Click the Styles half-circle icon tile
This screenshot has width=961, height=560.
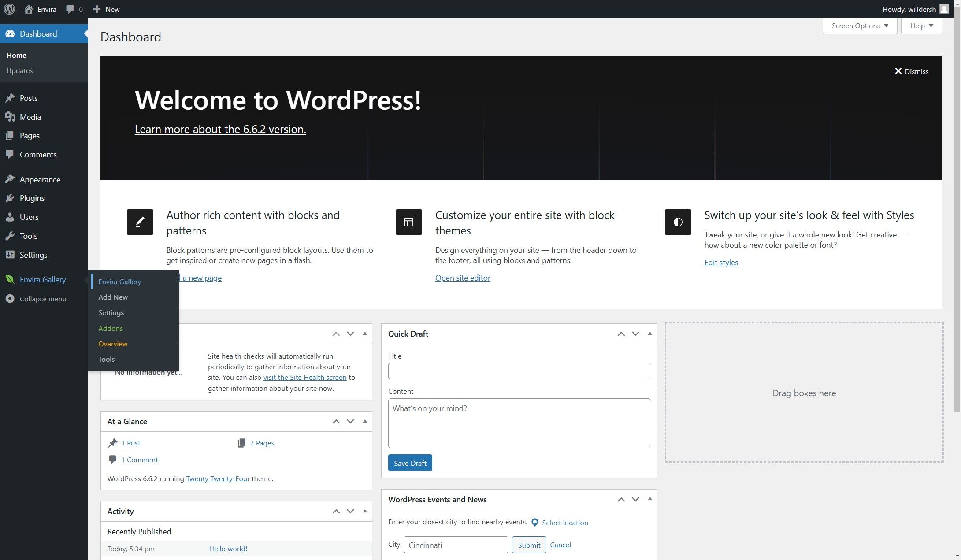coord(678,222)
